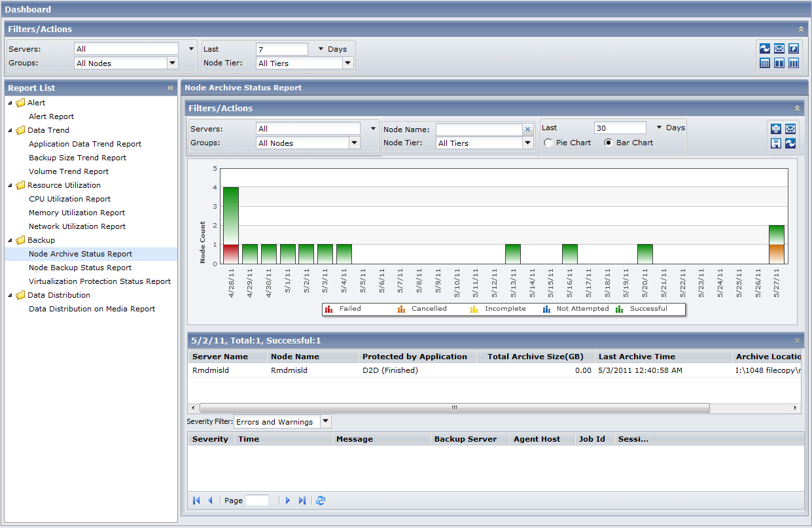Click the Alert folder icon

pos(20,103)
